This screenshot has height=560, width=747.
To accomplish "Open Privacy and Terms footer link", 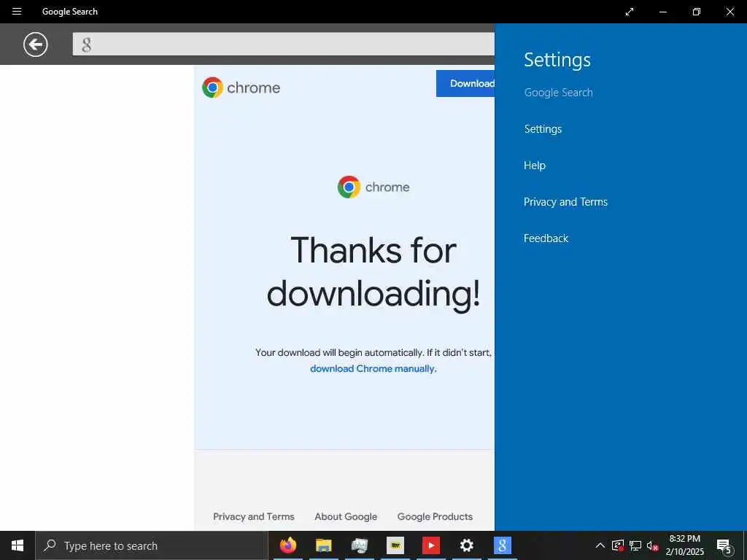I will pyautogui.click(x=253, y=517).
